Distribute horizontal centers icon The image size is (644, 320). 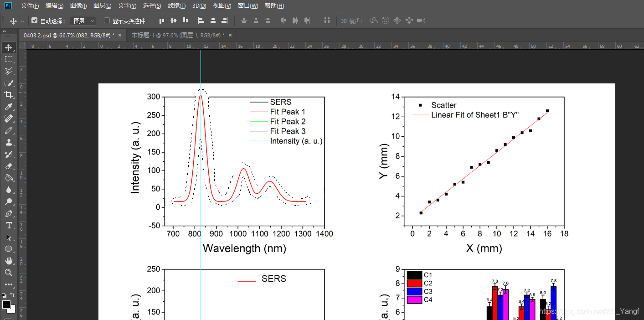coord(295,21)
